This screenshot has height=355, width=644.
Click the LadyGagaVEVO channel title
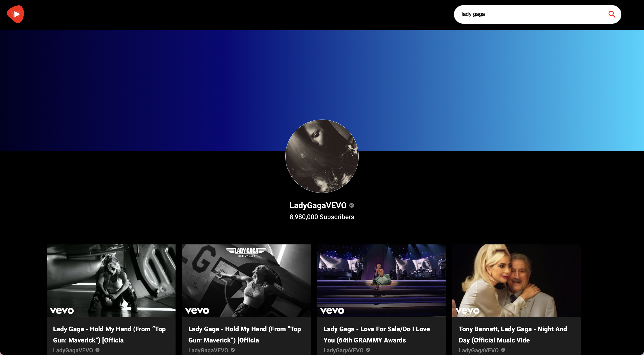coord(318,205)
